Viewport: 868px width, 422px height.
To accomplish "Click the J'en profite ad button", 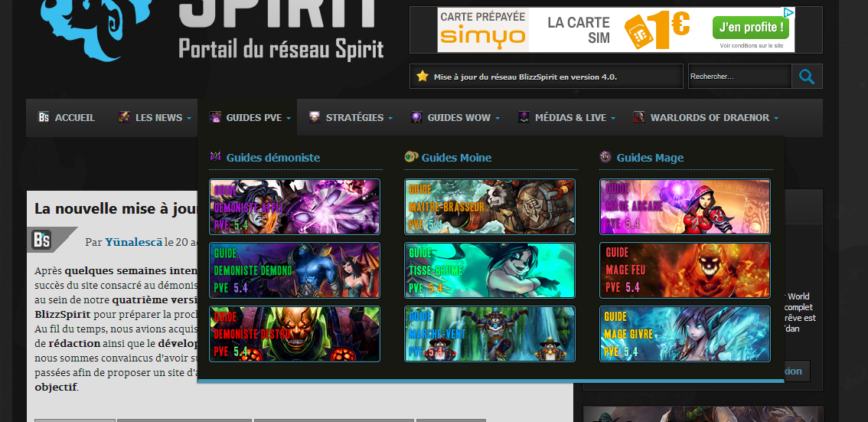I will click(749, 28).
